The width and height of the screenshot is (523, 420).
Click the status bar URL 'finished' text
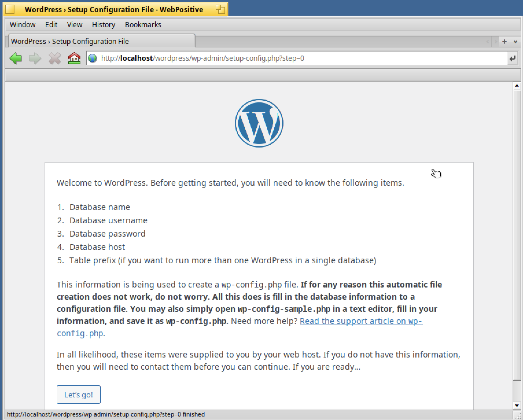[x=106, y=414]
